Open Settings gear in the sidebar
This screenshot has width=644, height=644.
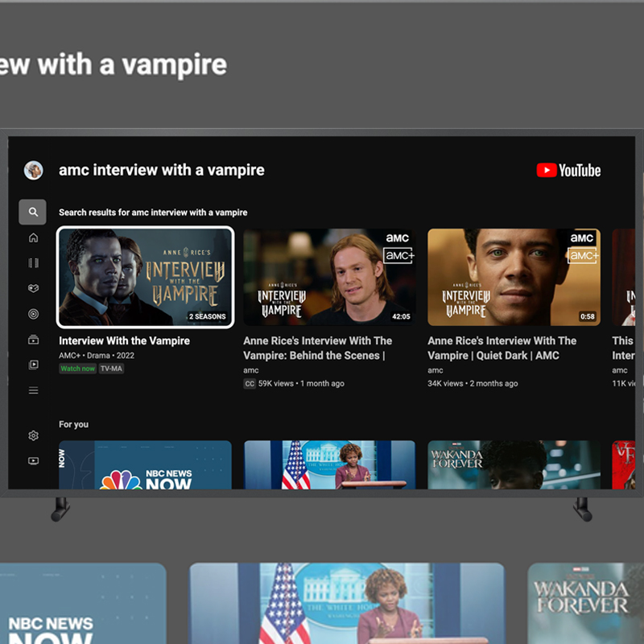coord(33,436)
